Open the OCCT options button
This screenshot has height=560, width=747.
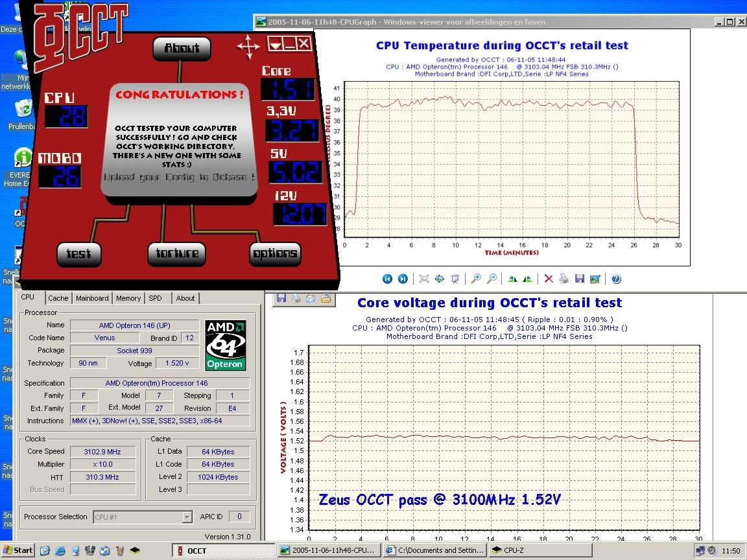pyautogui.click(x=276, y=253)
